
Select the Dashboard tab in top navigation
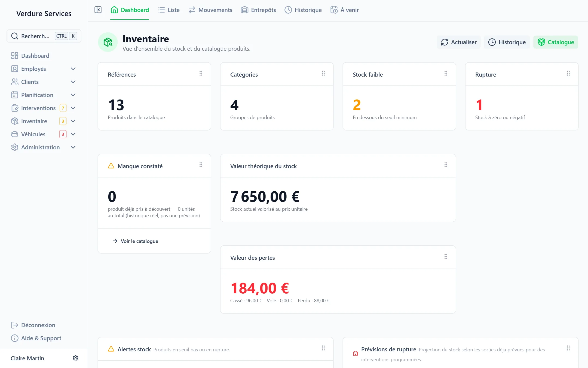click(x=130, y=10)
